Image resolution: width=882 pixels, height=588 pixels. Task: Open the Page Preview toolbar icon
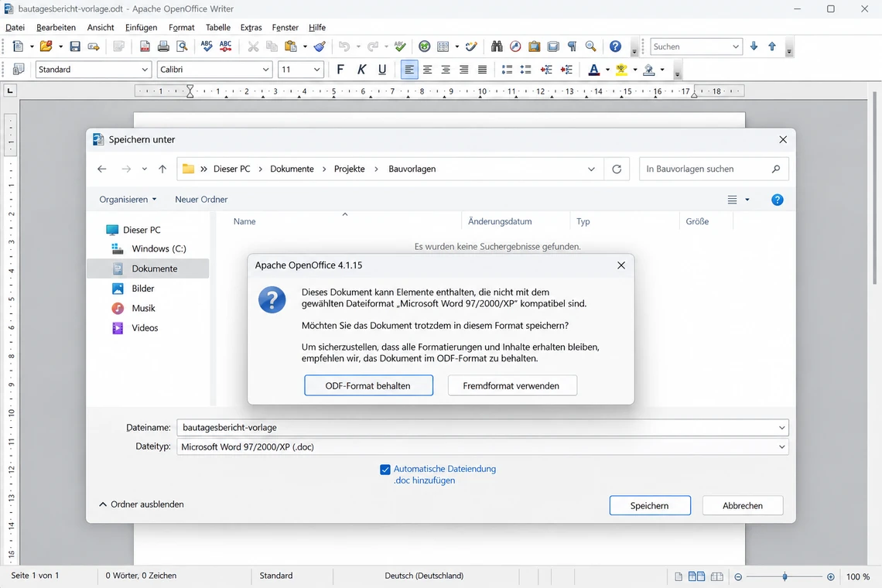click(182, 46)
